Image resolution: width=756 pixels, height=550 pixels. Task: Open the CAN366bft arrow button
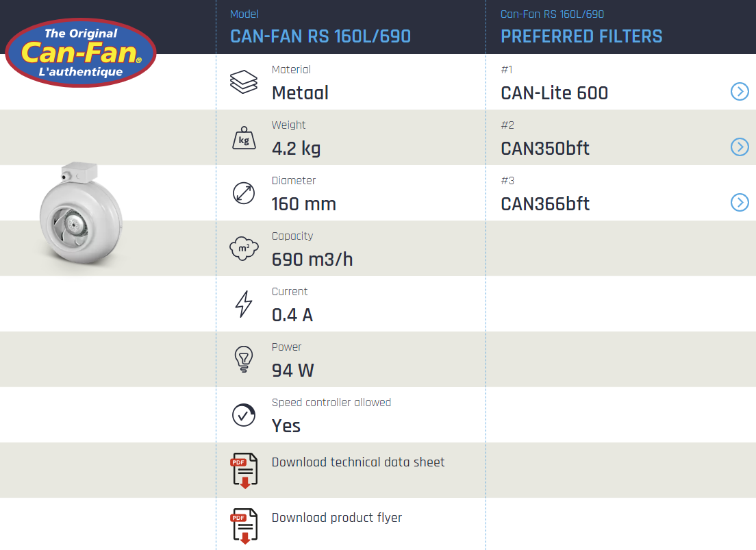[740, 202]
